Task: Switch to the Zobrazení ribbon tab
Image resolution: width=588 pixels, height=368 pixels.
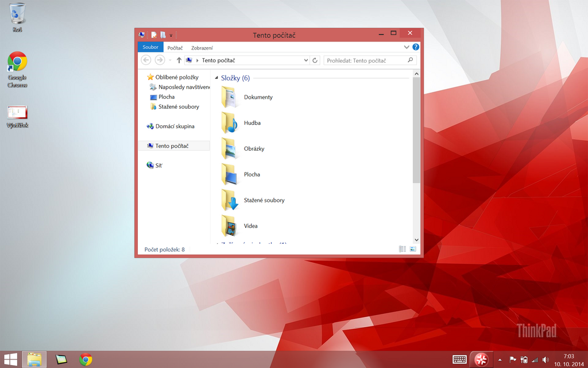Action: tap(202, 47)
